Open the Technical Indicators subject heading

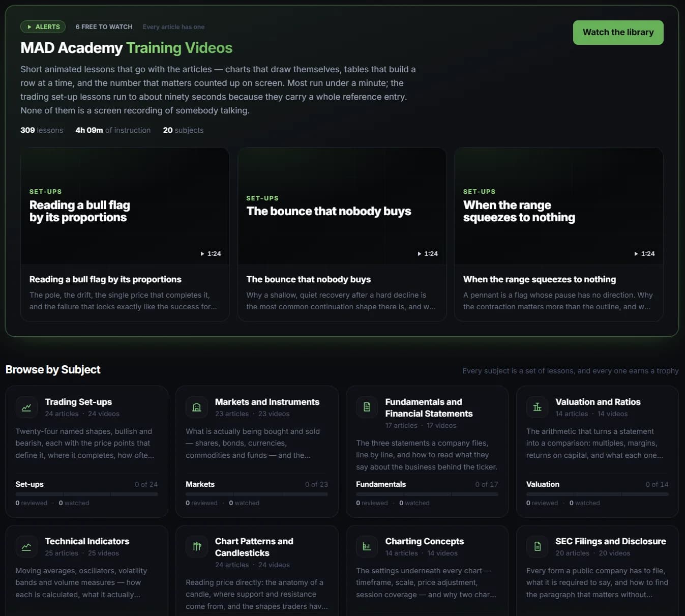(x=87, y=541)
